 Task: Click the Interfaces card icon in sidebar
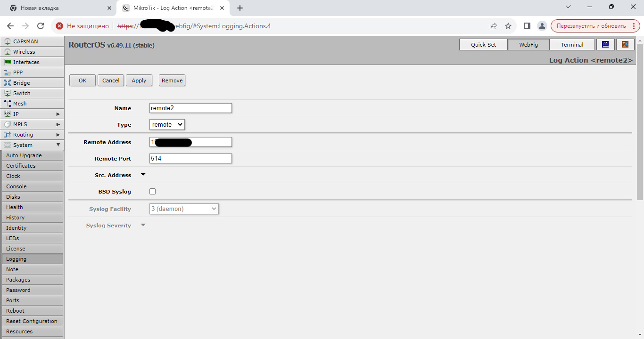[x=8, y=62]
